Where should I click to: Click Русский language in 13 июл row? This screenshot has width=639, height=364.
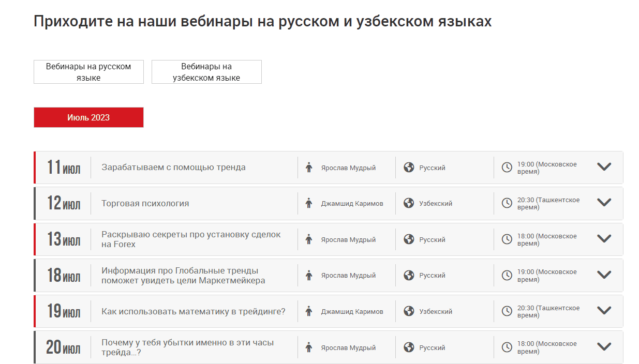click(x=432, y=239)
